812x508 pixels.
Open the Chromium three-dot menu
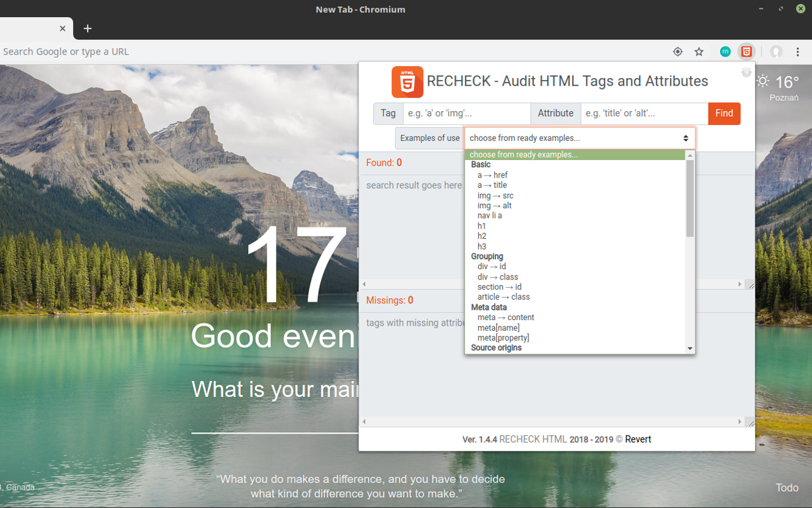click(x=796, y=51)
